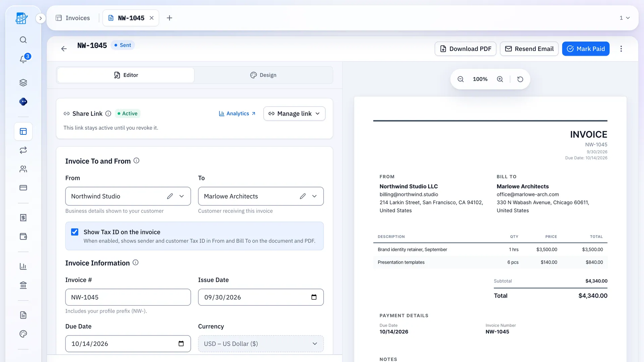Open the Currency USD dropdown

click(x=261, y=344)
